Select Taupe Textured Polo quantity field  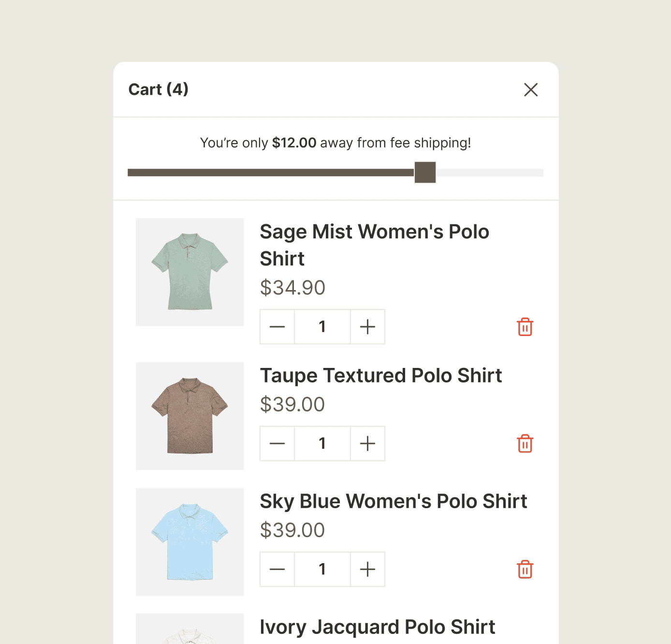(x=322, y=443)
